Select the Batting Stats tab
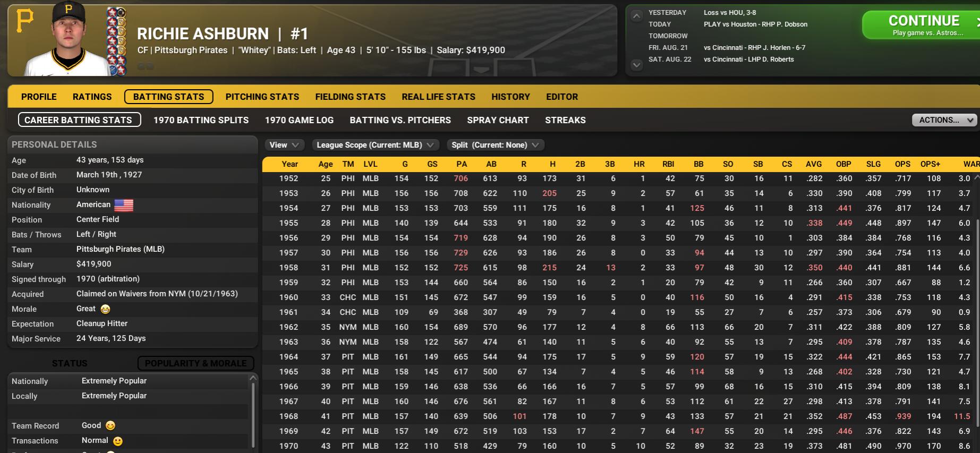This screenshot has height=453, width=980. (x=168, y=97)
